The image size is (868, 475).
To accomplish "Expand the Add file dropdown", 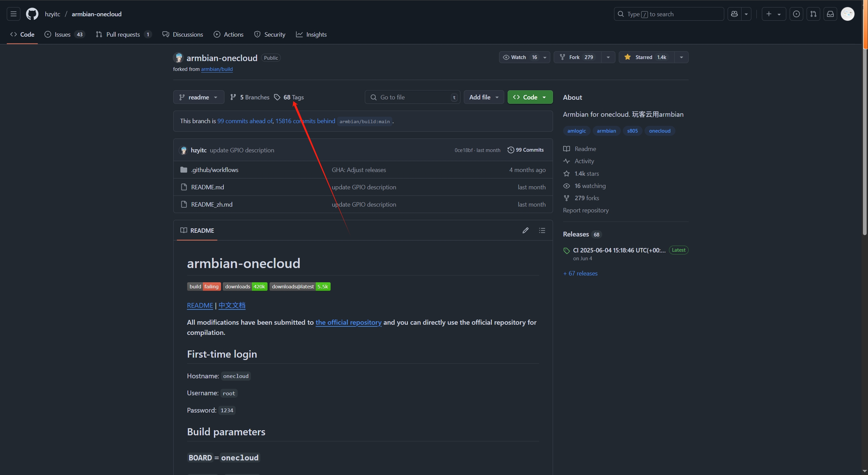I will coord(484,97).
